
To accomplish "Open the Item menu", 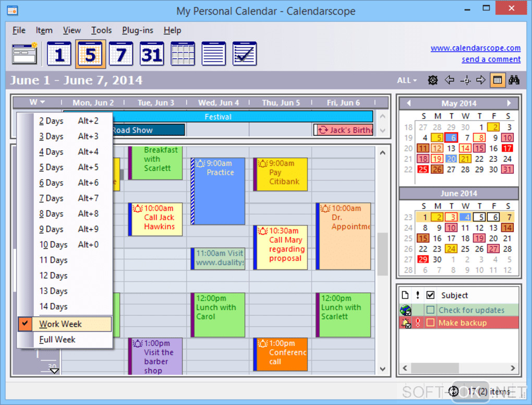I will coord(44,30).
